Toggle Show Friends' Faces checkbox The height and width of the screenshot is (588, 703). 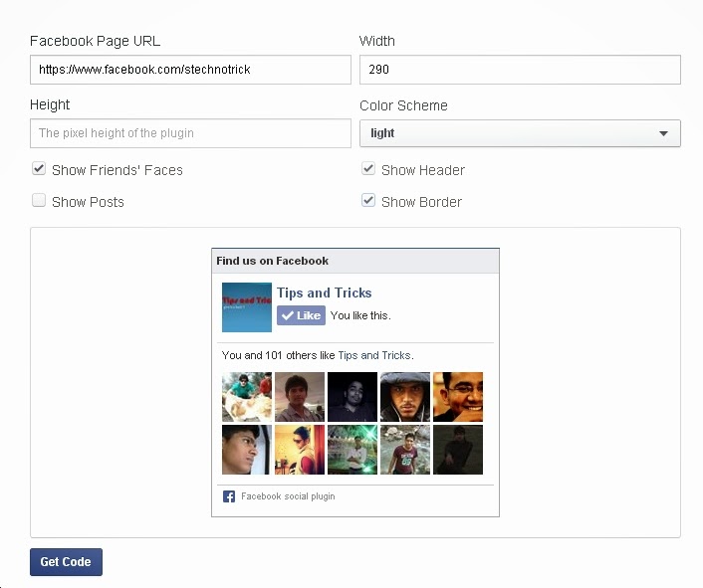coord(39,169)
